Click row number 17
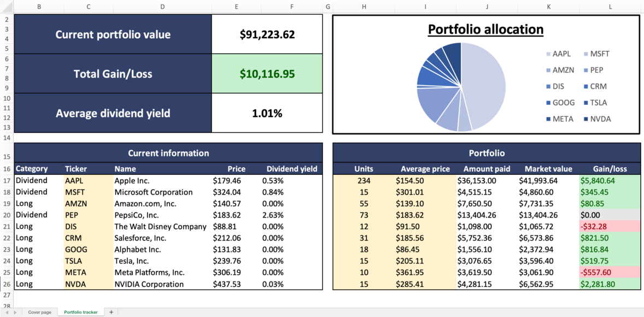 pyautogui.click(x=6, y=180)
